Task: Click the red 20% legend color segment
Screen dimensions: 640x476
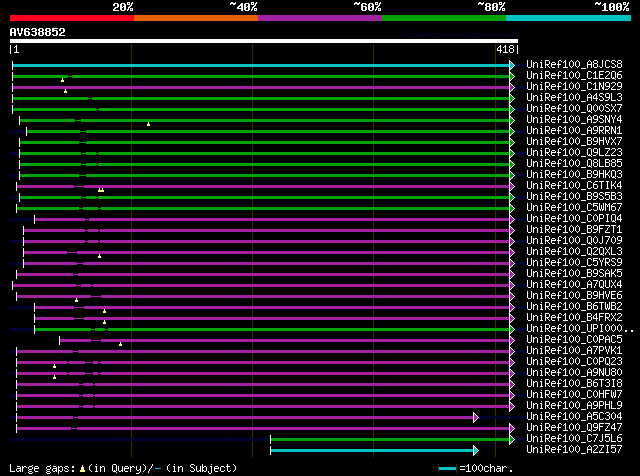Action: (x=72, y=18)
